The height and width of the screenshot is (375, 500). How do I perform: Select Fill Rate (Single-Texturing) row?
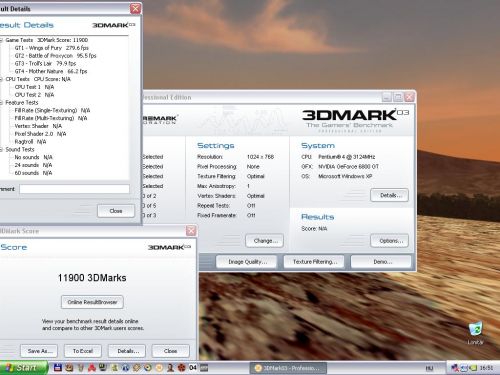[52, 110]
